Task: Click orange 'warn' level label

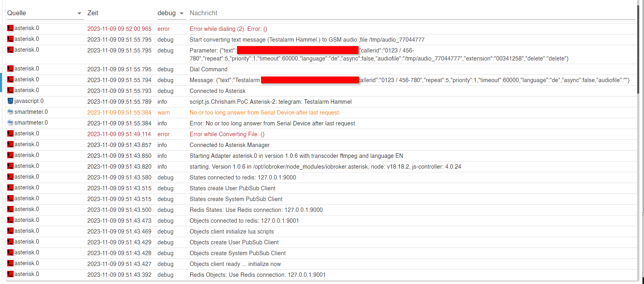Action: (x=164, y=113)
